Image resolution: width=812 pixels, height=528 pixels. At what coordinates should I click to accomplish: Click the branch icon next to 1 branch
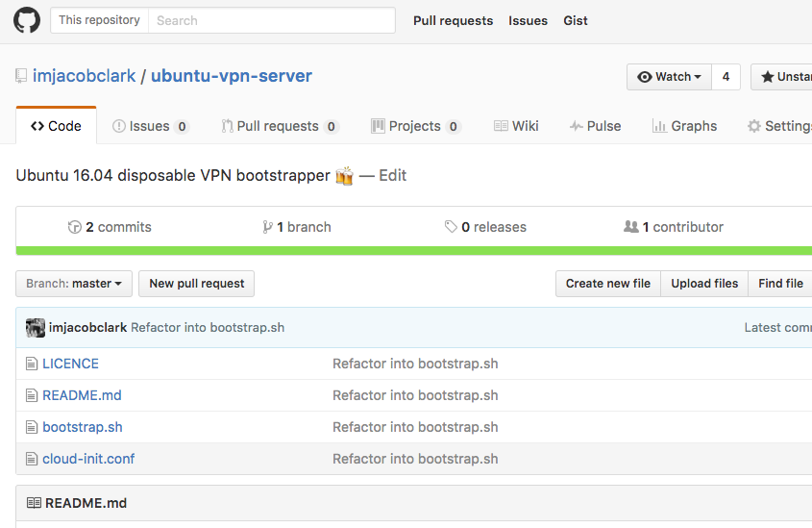(x=267, y=227)
